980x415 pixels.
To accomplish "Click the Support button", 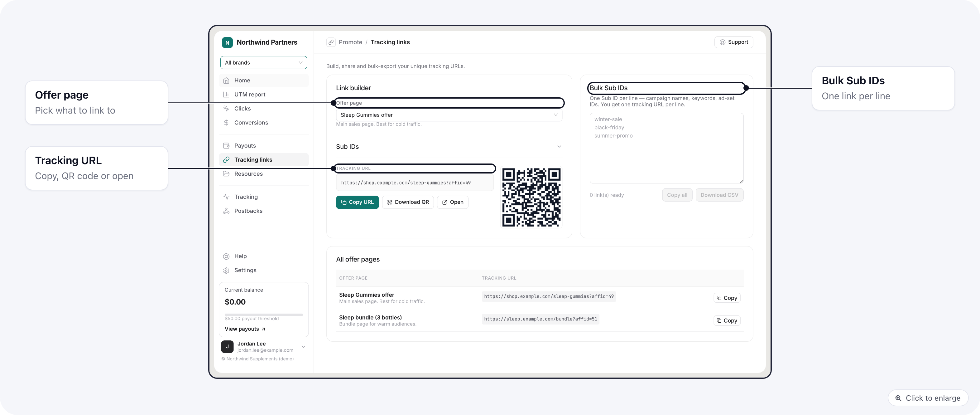I will tap(733, 42).
